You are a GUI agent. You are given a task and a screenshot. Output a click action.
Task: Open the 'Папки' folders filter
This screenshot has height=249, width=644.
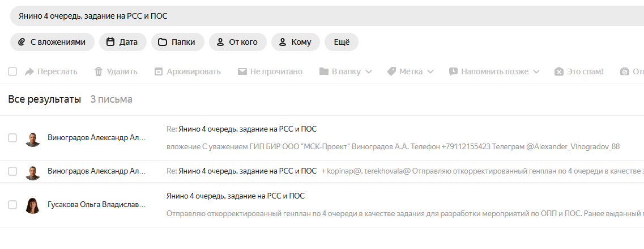point(177,42)
